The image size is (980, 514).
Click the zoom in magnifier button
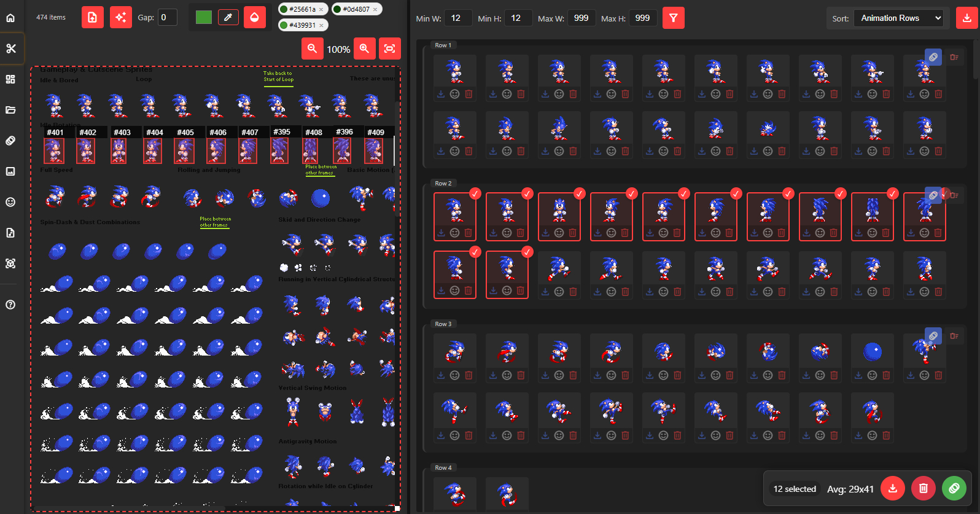click(364, 49)
